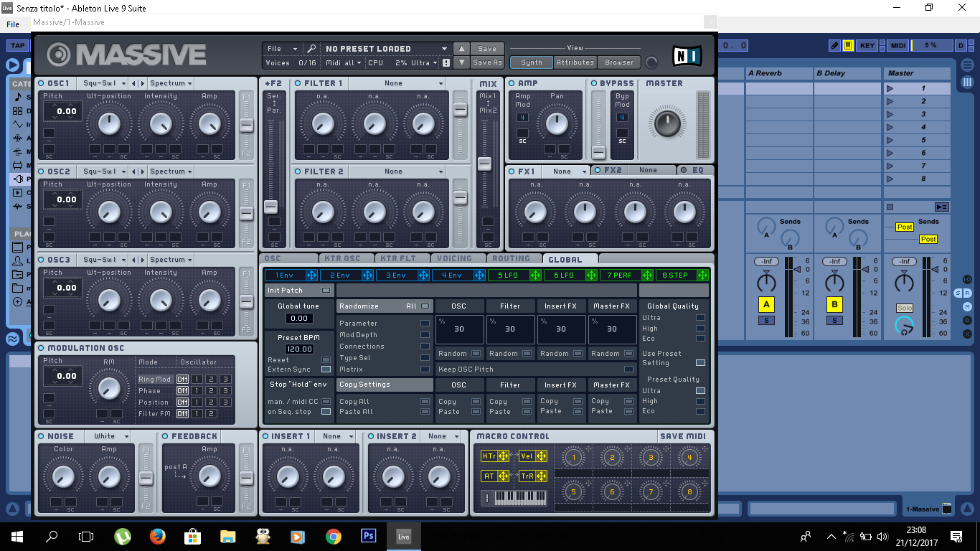Click the Save preset button
980x551 pixels.
(487, 49)
